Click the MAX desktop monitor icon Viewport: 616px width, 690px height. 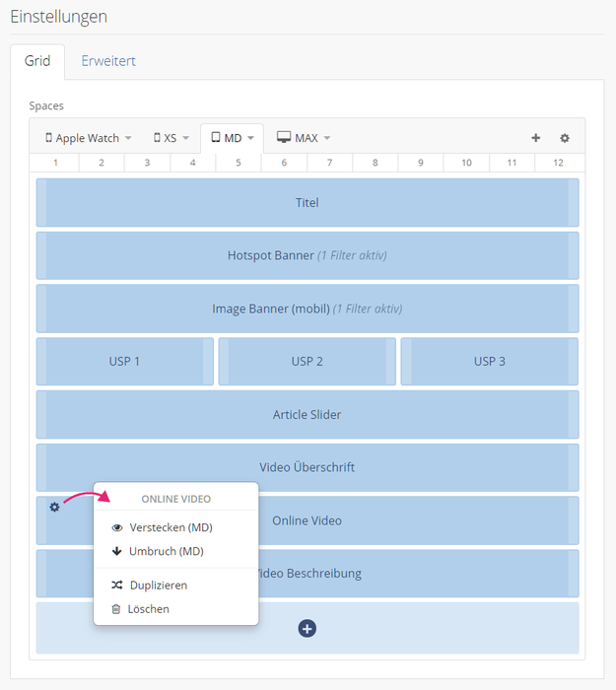coord(284,137)
